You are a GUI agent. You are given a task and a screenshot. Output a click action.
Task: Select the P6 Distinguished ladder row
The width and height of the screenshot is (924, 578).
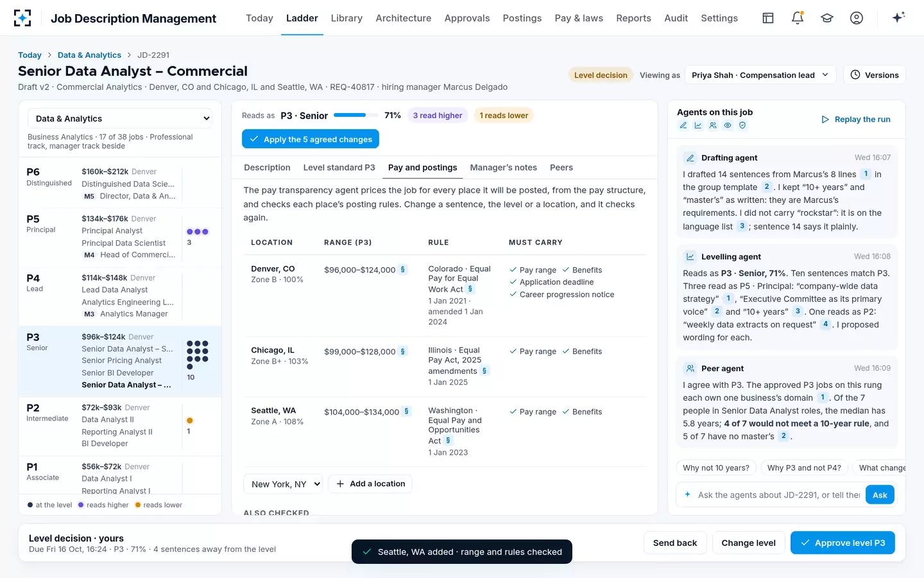[120, 184]
